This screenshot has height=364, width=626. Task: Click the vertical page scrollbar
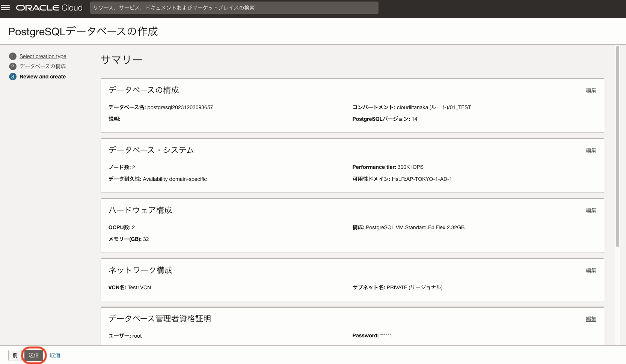[x=617, y=146]
